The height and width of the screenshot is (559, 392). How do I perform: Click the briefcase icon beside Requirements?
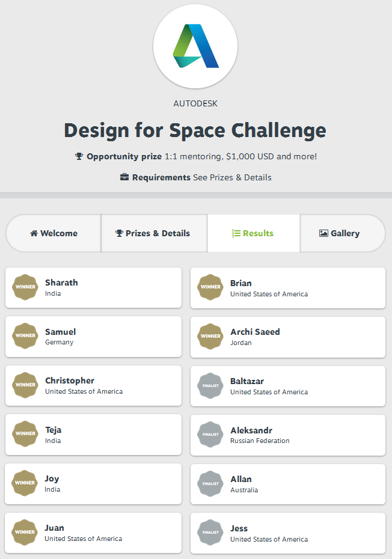pos(124,177)
